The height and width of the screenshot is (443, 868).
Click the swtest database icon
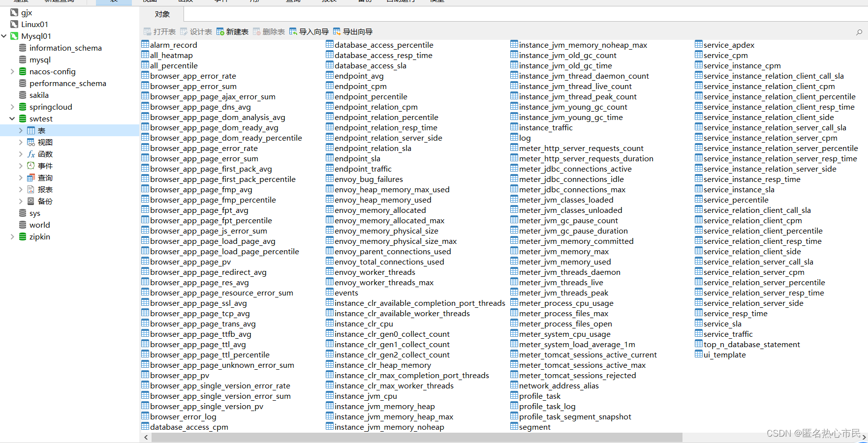coord(23,118)
